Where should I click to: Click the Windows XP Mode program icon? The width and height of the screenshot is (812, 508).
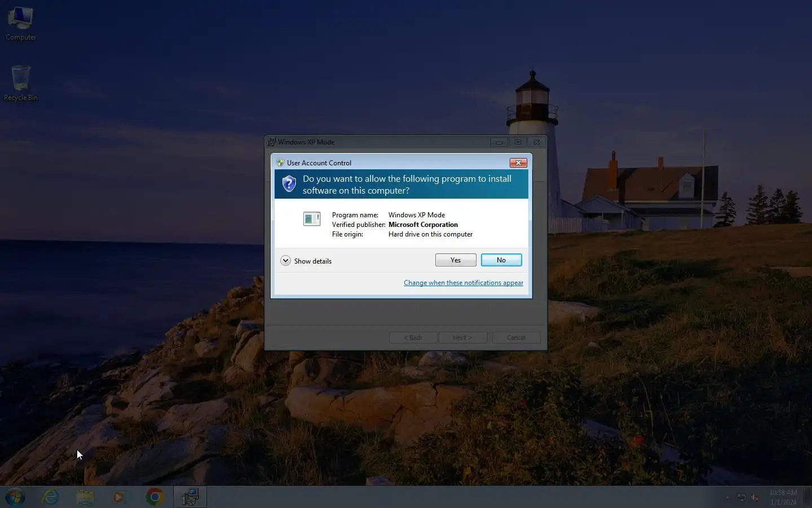(x=312, y=218)
